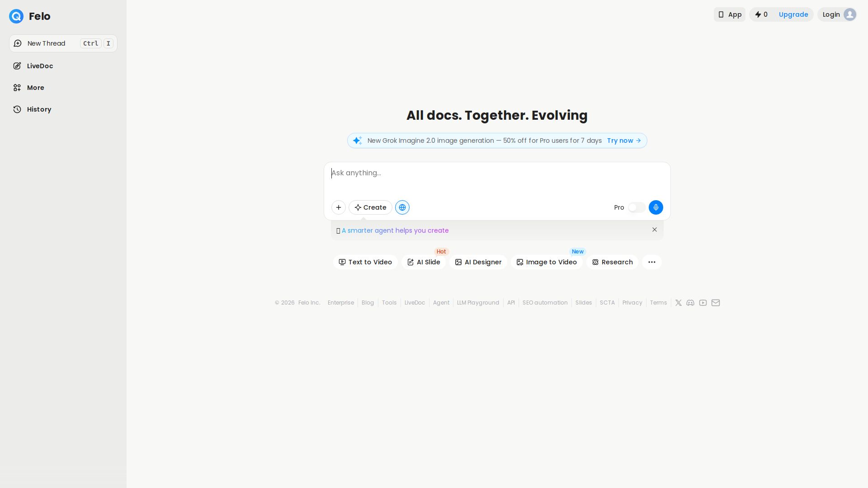
Task: Click the sparkle icon on the banner
Action: [x=357, y=141]
